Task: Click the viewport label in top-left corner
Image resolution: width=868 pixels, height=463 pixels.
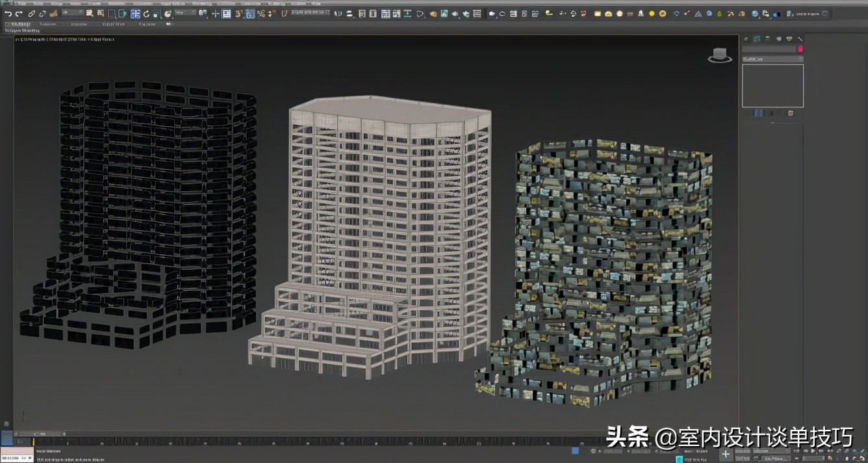Action: coord(65,40)
